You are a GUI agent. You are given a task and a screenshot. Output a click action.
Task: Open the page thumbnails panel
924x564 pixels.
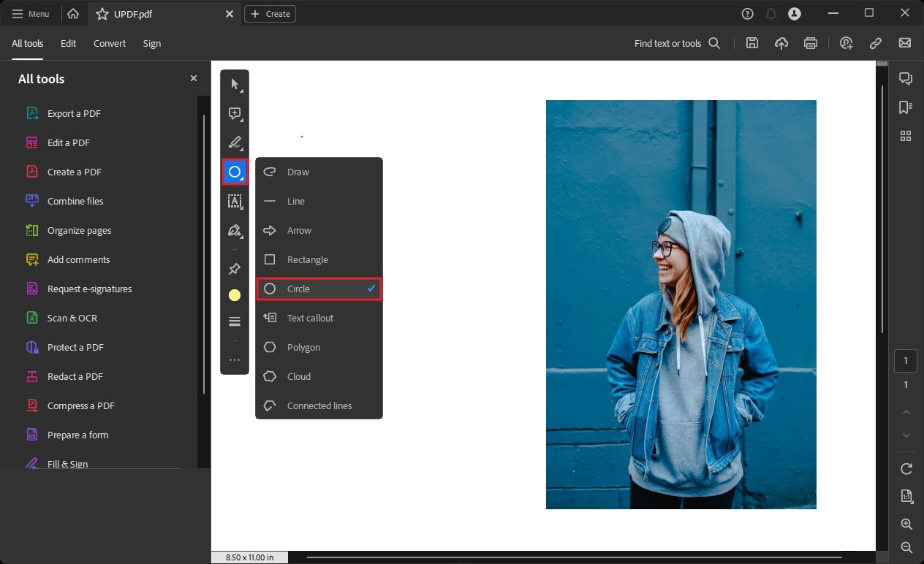point(906,136)
